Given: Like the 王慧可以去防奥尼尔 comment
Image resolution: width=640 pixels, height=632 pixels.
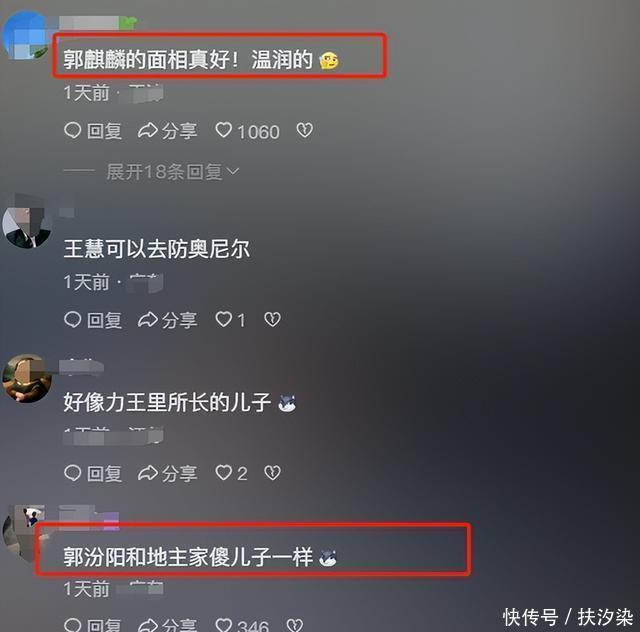Looking at the screenshot, I should [x=231, y=320].
